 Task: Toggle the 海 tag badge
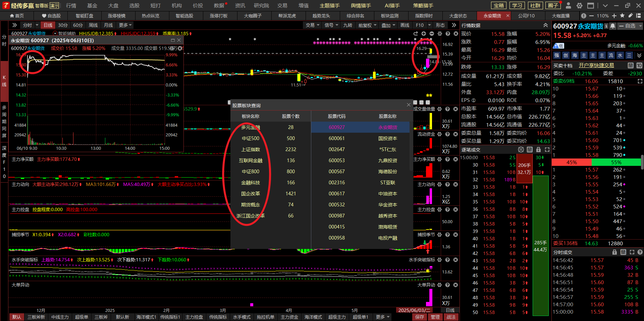(575, 55)
